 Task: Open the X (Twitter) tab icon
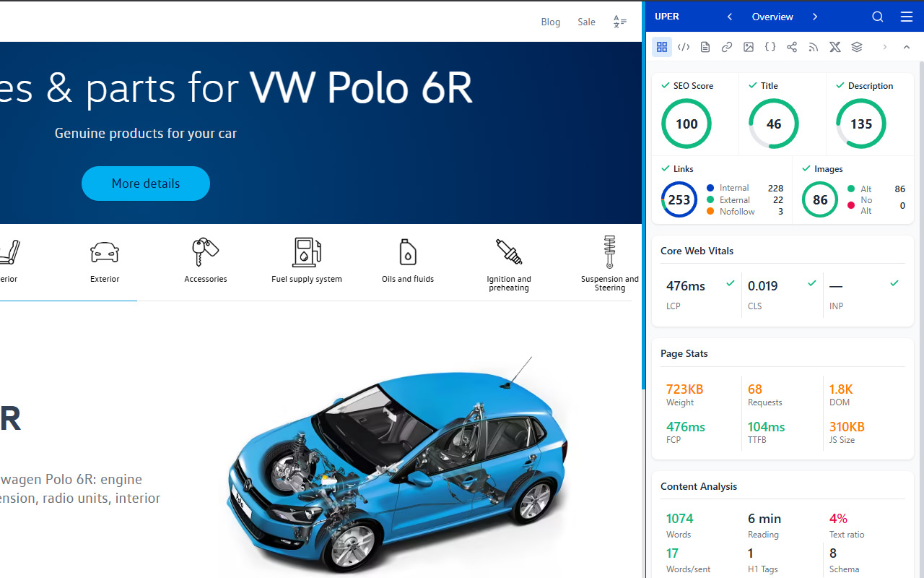[835, 47]
